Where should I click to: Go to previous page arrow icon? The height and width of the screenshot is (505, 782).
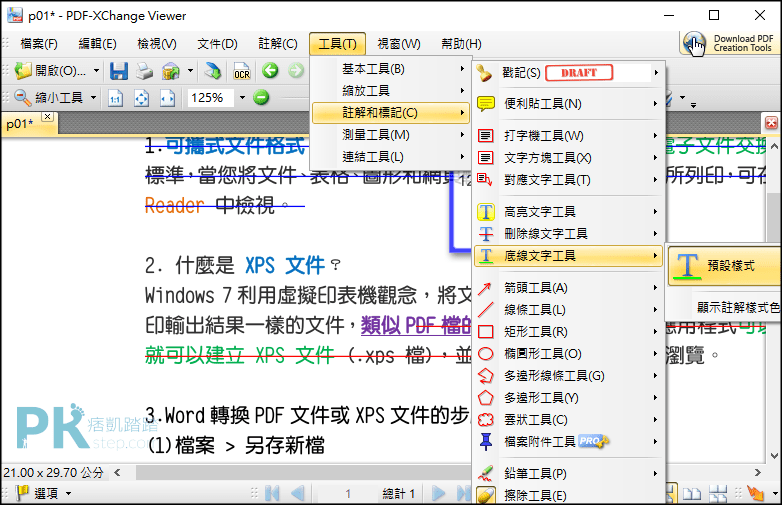(297, 494)
